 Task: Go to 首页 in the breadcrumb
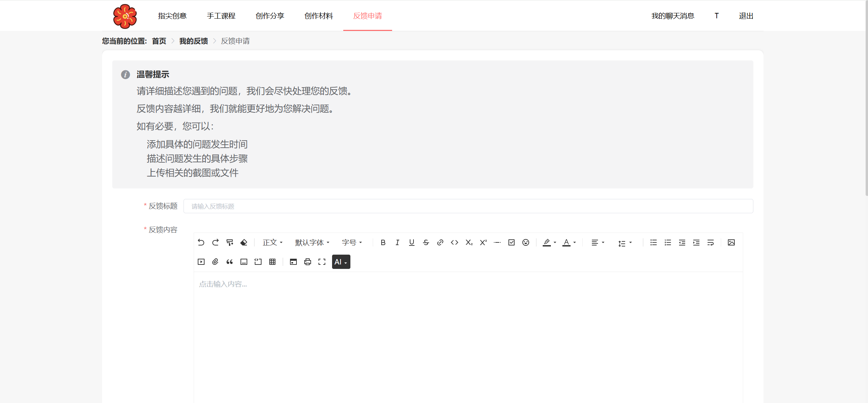(159, 41)
